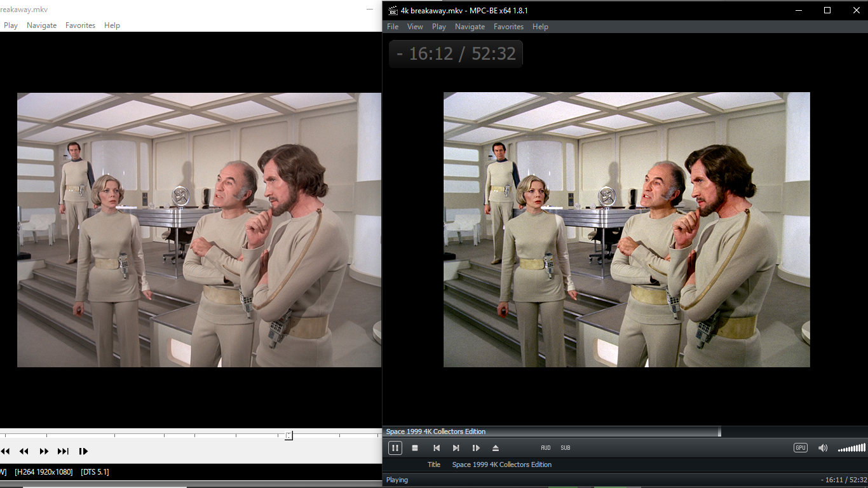Click the eject/open file icon in MPC-BE
868x488 pixels.
[x=496, y=448]
